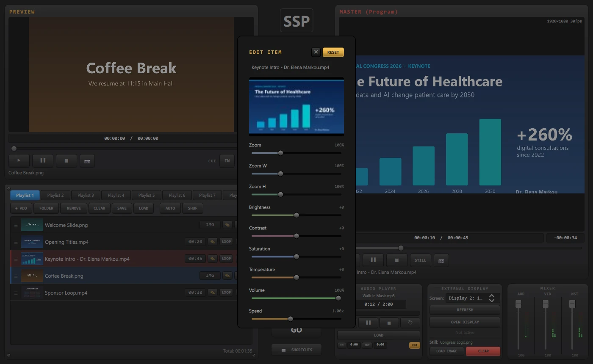Click LOAD IMAGE in External Display
The width and height of the screenshot is (593, 364).
(x=446, y=351)
